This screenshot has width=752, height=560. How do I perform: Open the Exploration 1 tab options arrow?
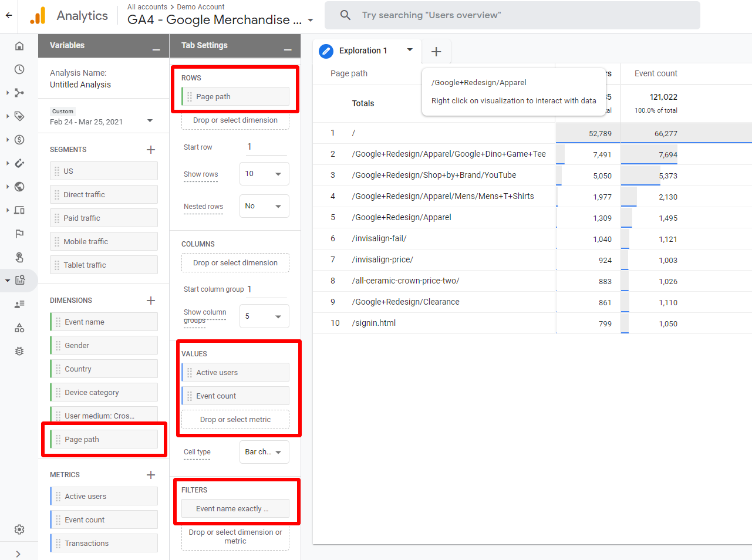(x=410, y=50)
